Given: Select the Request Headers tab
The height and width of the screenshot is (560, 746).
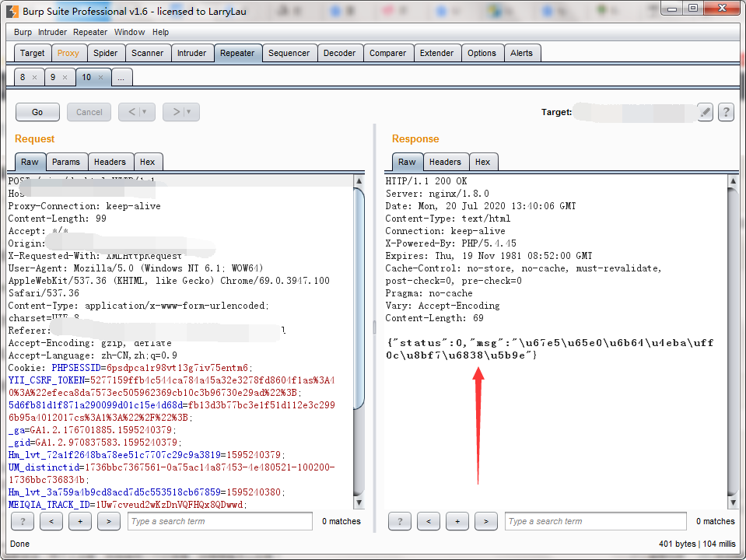Looking at the screenshot, I should pos(110,162).
